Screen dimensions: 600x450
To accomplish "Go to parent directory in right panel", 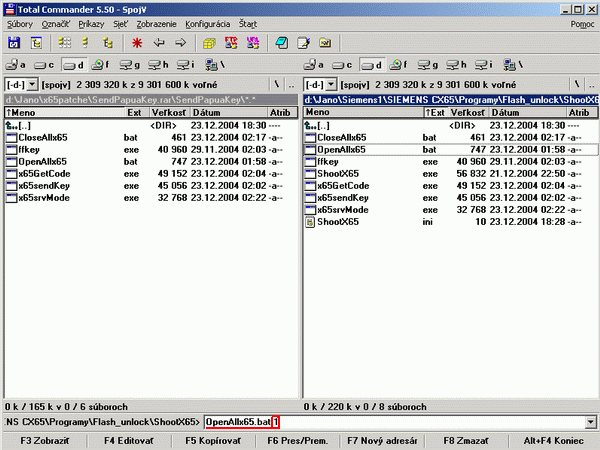I will [x=591, y=84].
